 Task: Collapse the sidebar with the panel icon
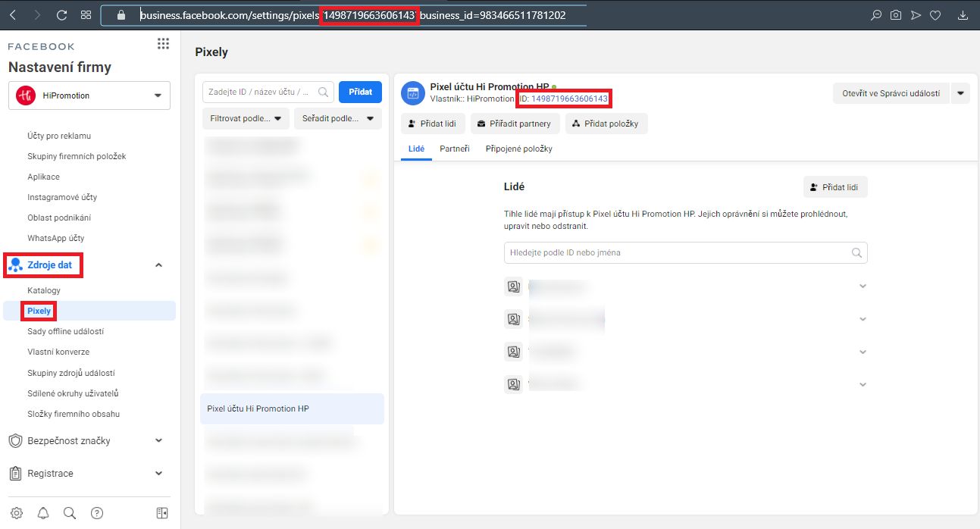tap(162, 513)
